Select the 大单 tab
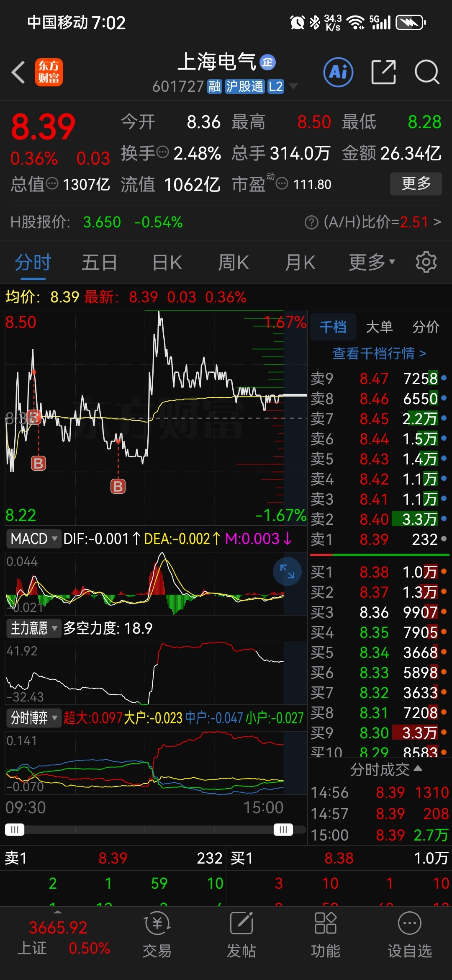Screen dimensions: 452x980 (379, 327)
